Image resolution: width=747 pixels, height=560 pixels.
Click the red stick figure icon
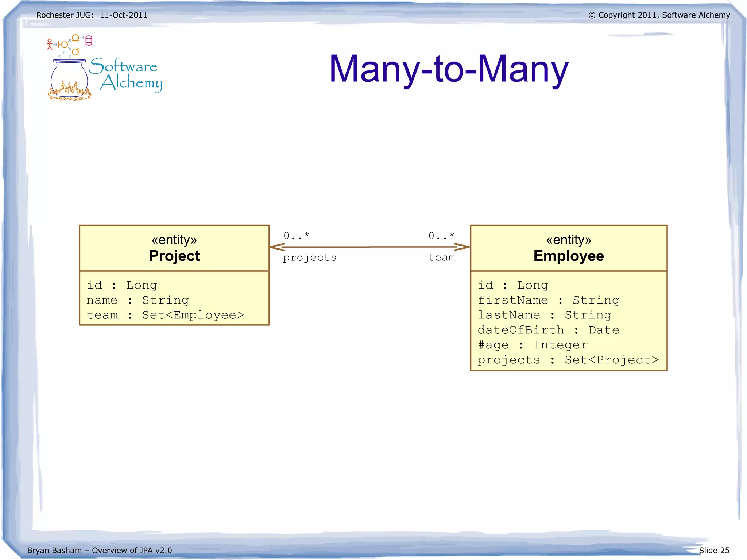(x=50, y=44)
